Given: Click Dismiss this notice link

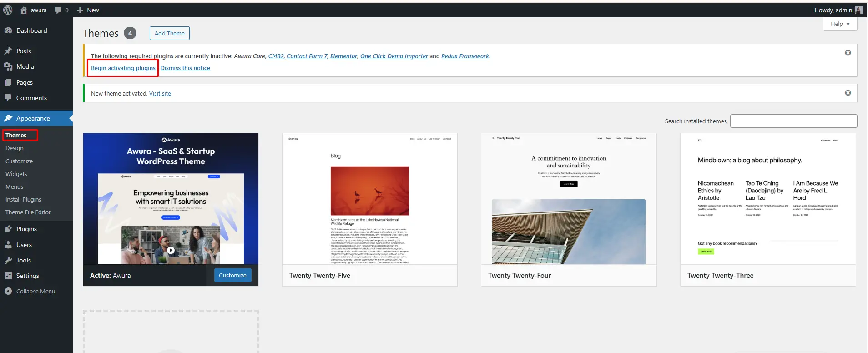Looking at the screenshot, I should (185, 68).
